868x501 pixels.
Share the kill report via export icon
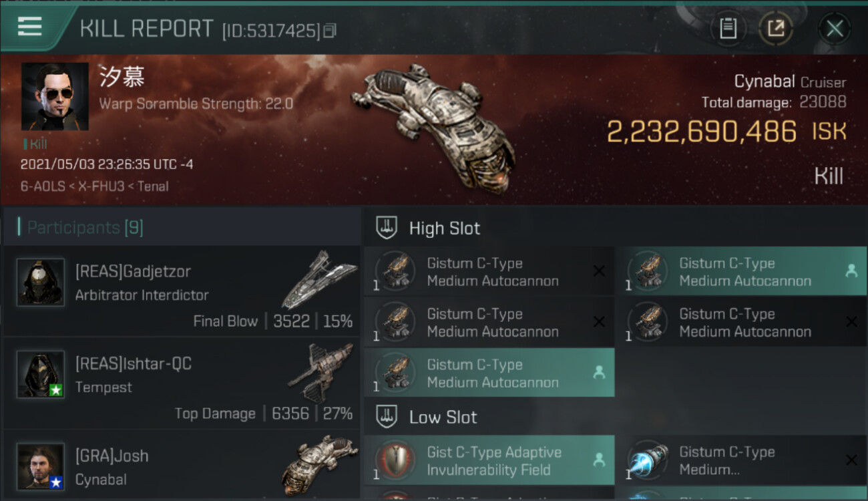(x=775, y=29)
